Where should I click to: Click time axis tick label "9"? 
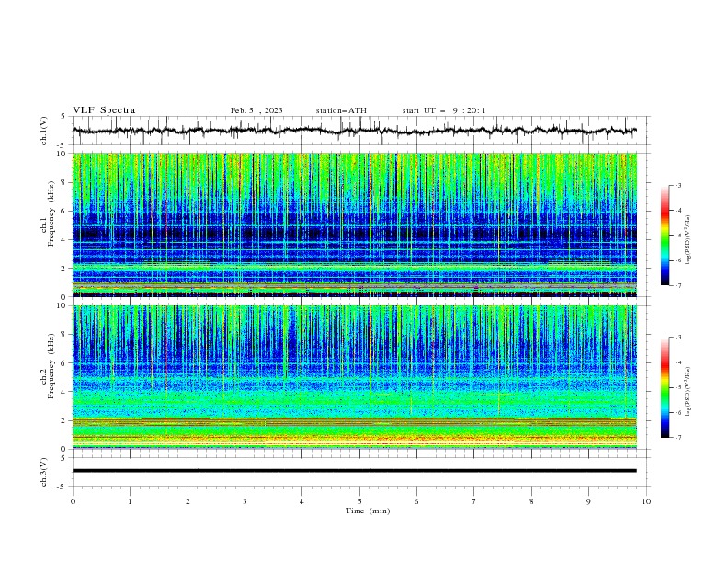[x=588, y=501]
